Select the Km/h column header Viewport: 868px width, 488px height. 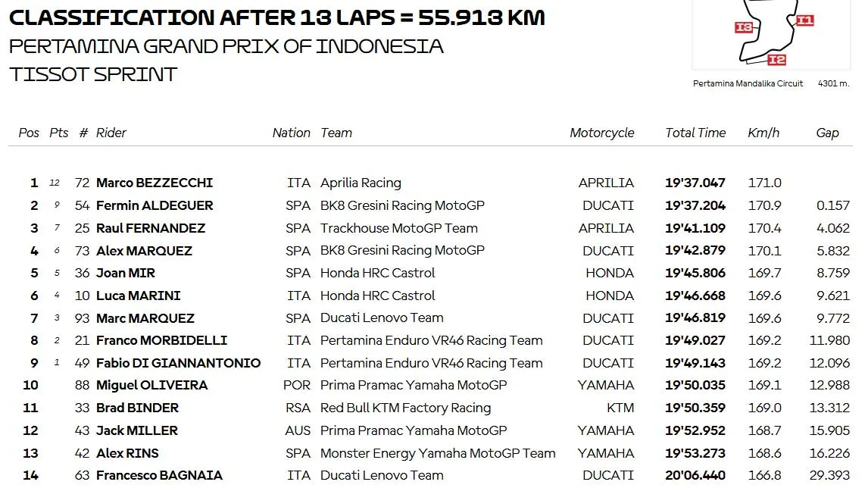(763, 133)
